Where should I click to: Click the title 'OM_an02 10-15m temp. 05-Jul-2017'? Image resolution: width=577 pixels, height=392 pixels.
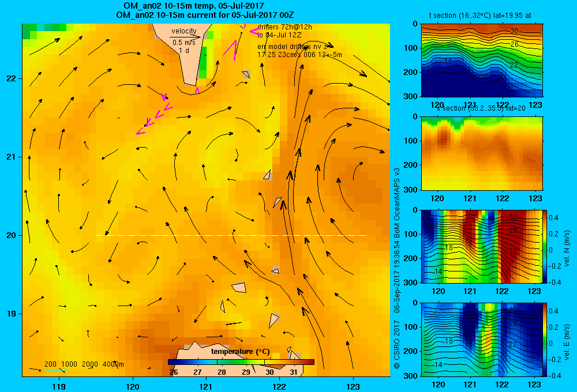point(193,6)
